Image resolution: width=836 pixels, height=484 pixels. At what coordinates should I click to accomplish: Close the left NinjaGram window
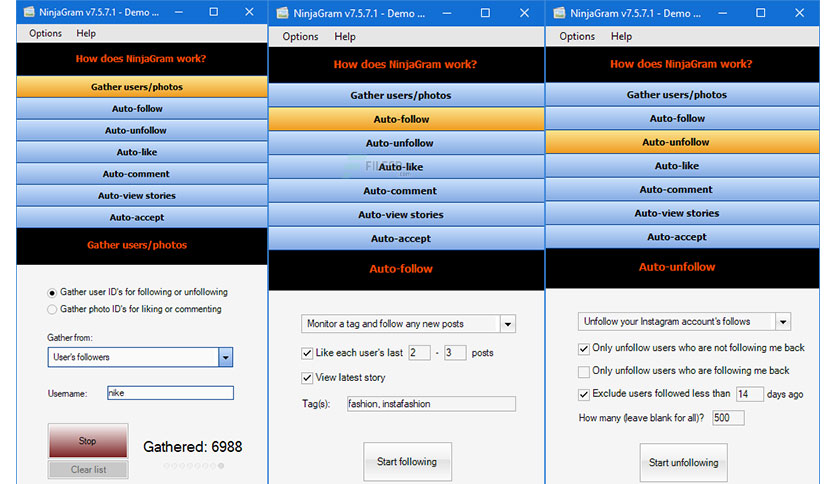coord(249,12)
